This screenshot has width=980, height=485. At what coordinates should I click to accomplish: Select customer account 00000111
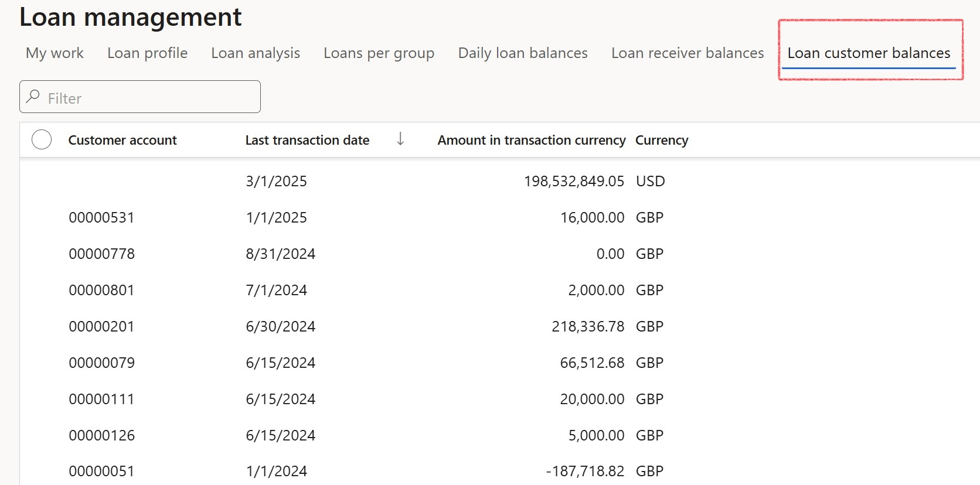coord(101,399)
